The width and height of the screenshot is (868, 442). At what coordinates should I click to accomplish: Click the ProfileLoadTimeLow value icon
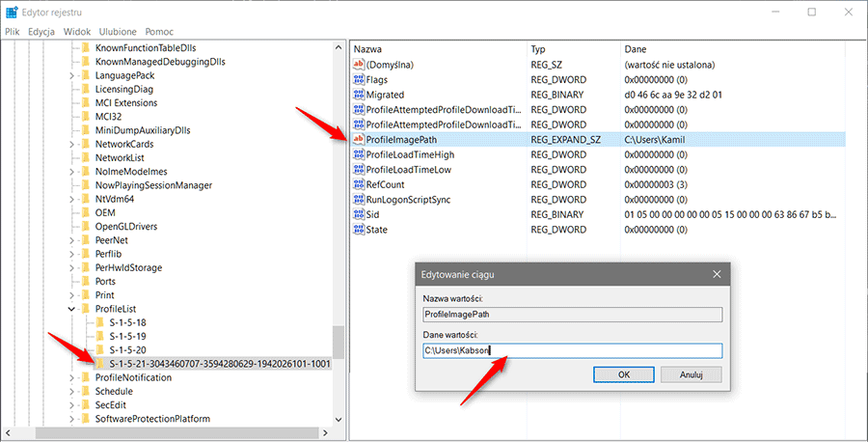pyautogui.click(x=359, y=170)
